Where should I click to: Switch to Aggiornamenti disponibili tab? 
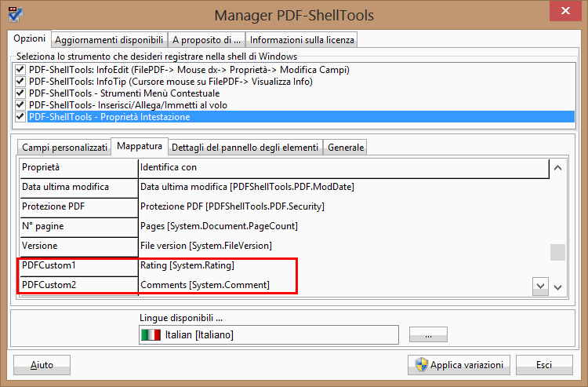click(109, 39)
